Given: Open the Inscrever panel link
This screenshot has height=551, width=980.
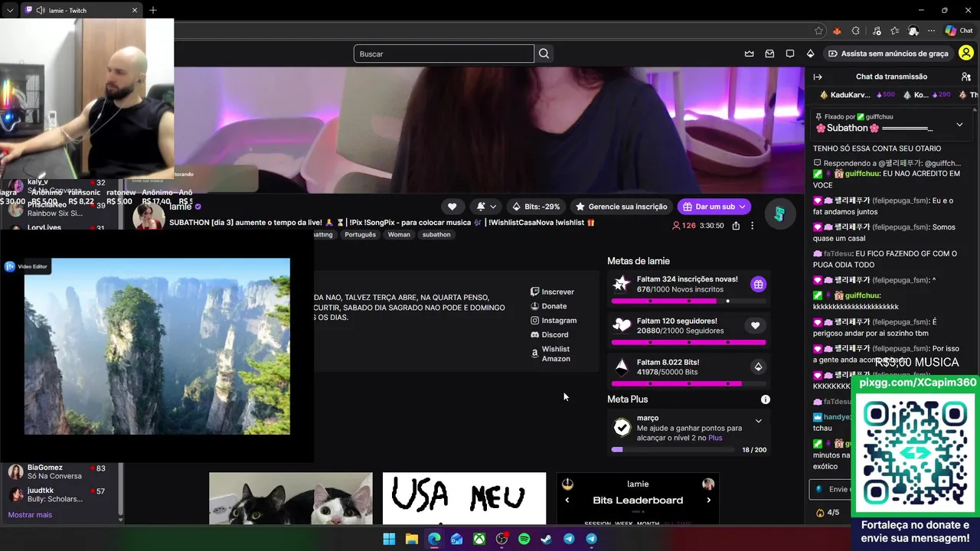Looking at the screenshot, I should [x=552, y=292].
